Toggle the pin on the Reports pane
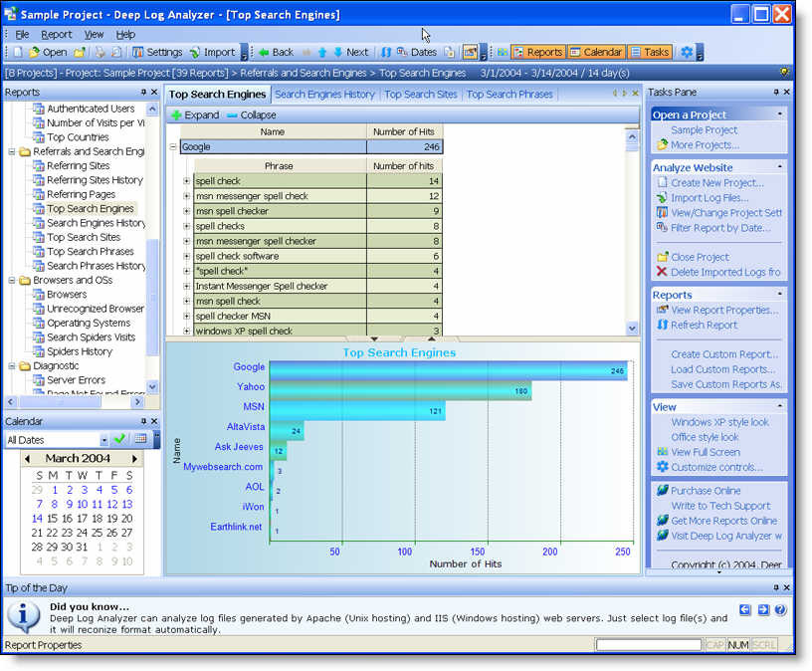The height and width of the screenshot is (671, 812). [x=143, y=92]
